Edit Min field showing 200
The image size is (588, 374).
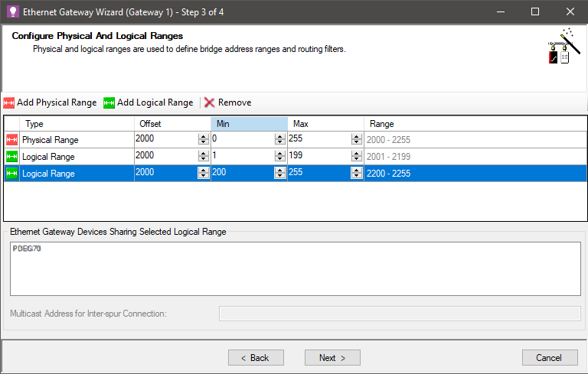point(243,173)
